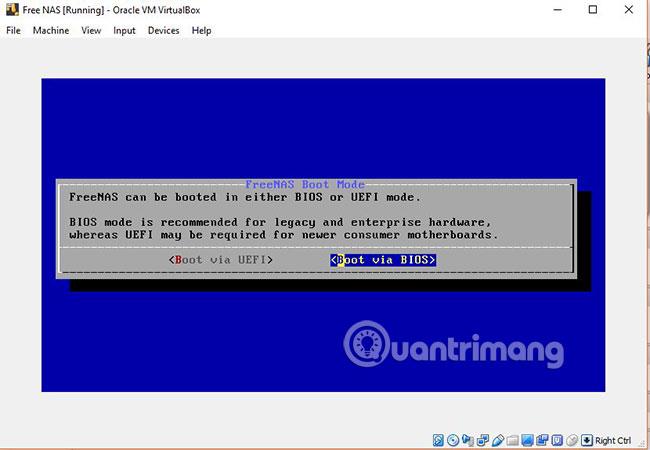Click the video capture status icon
This screenshot has width=650, height=450.
coord(542,440)
